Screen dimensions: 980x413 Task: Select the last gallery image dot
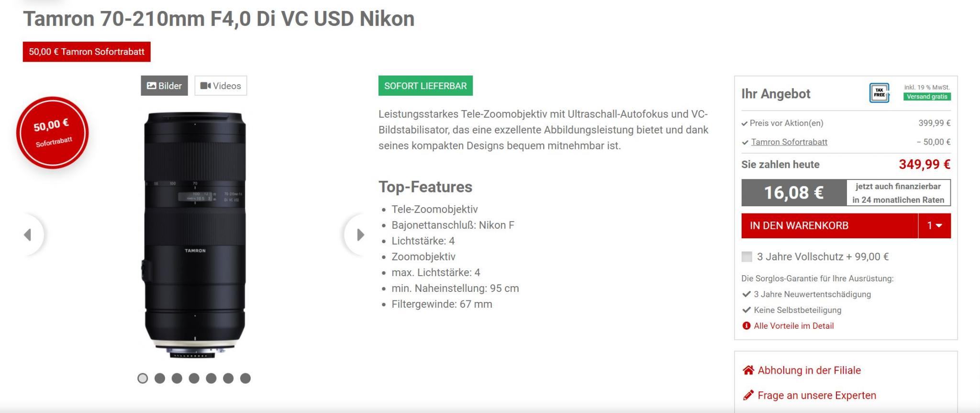[x=245, y=379]
